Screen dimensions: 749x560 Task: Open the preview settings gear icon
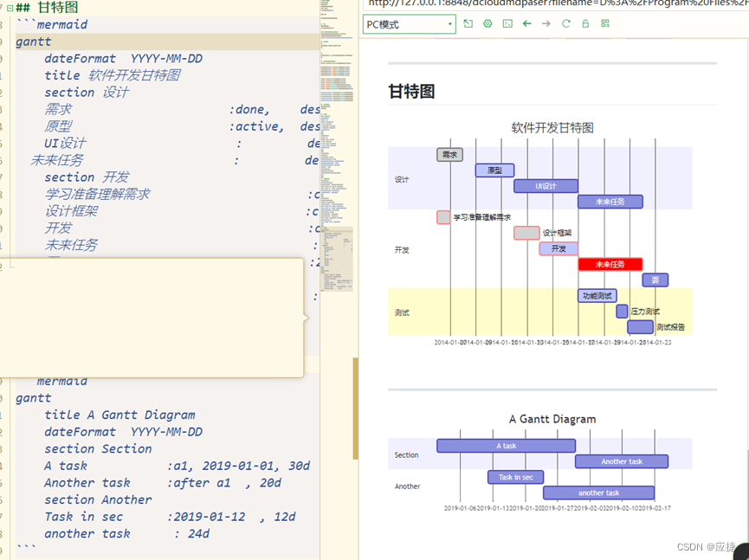487,24
